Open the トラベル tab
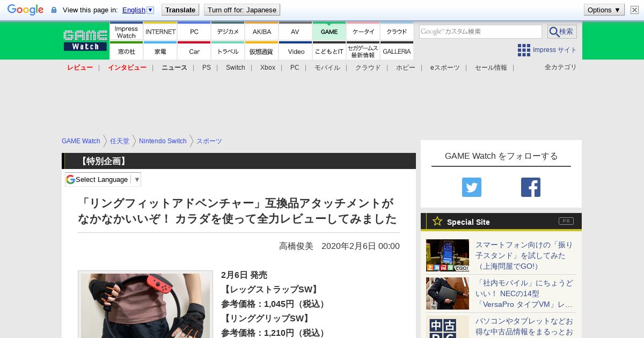 click(x=228, y=50)
